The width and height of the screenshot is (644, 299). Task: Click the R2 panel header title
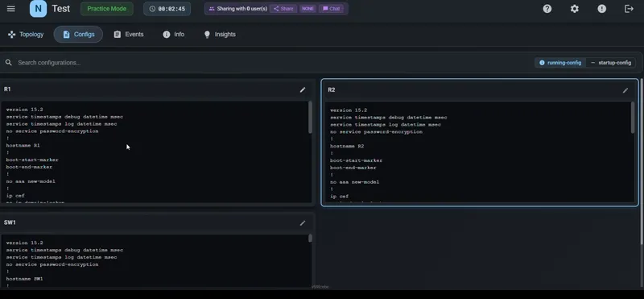tap(332, 89)
